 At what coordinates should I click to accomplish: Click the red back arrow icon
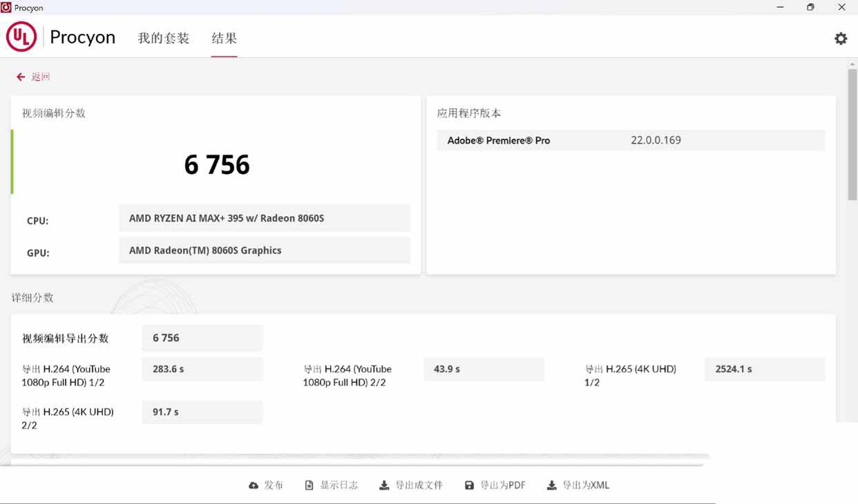(x=21, y=76)
